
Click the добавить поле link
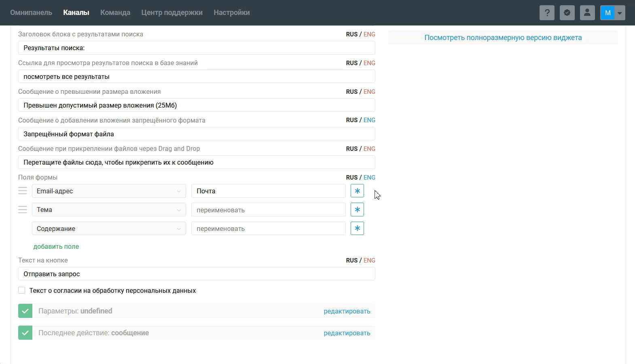point(56,246)
